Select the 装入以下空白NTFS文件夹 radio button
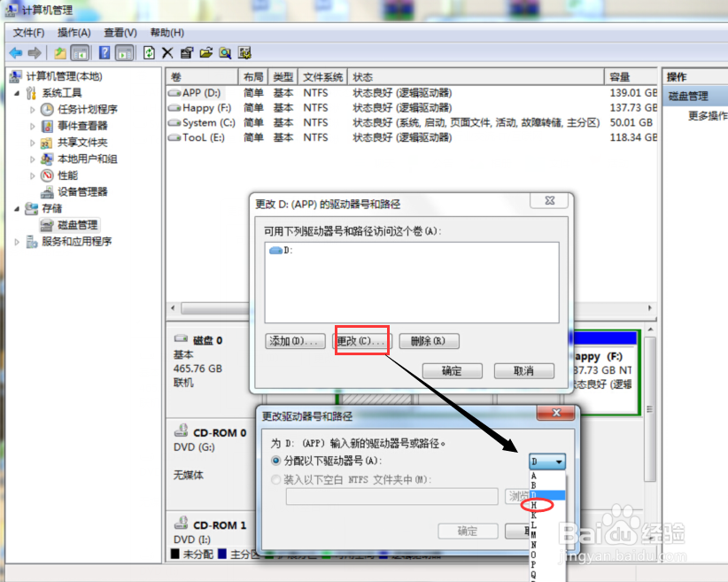 coord(275,481)
